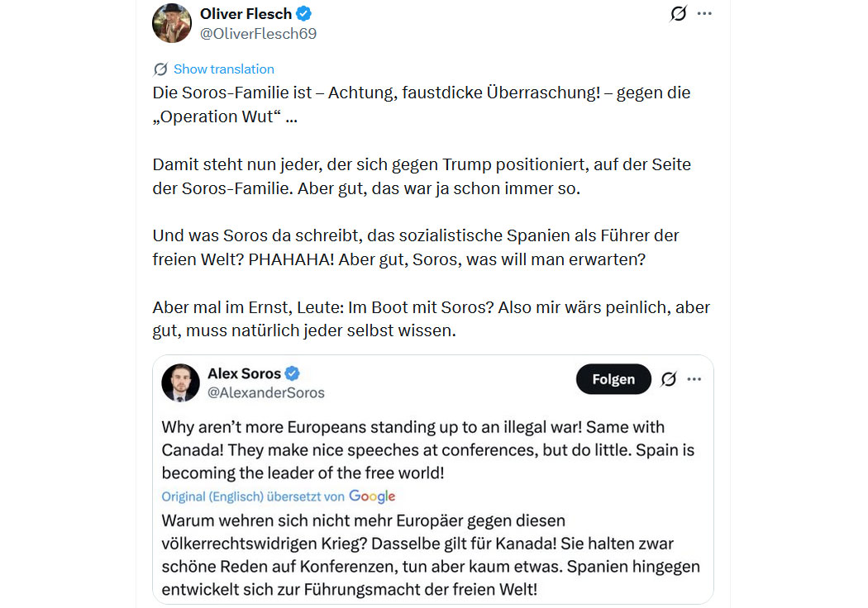868x608 pixels.
Task: Click the icon beside Show translation
Action: point(160,69)
